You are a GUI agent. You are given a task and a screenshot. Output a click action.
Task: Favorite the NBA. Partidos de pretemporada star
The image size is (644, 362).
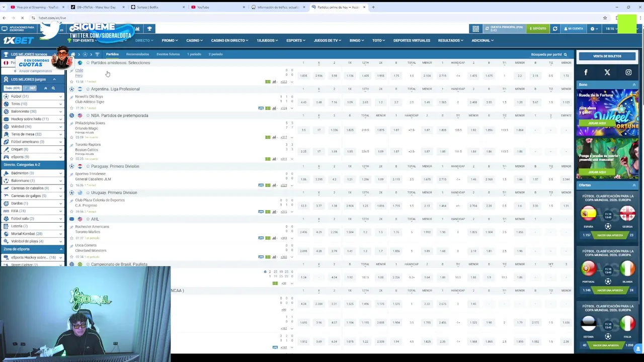pos(88,116)
